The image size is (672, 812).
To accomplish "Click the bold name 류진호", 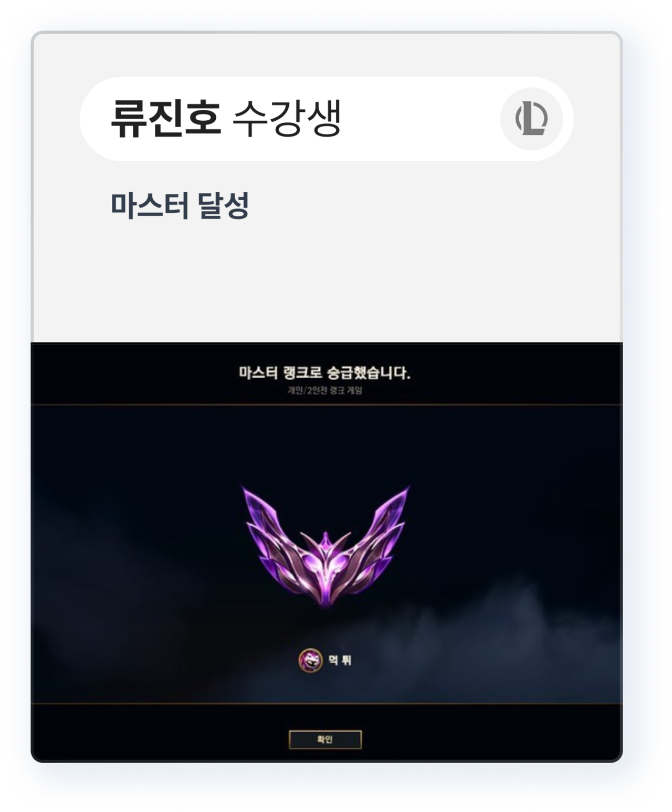I will (165, 118).
